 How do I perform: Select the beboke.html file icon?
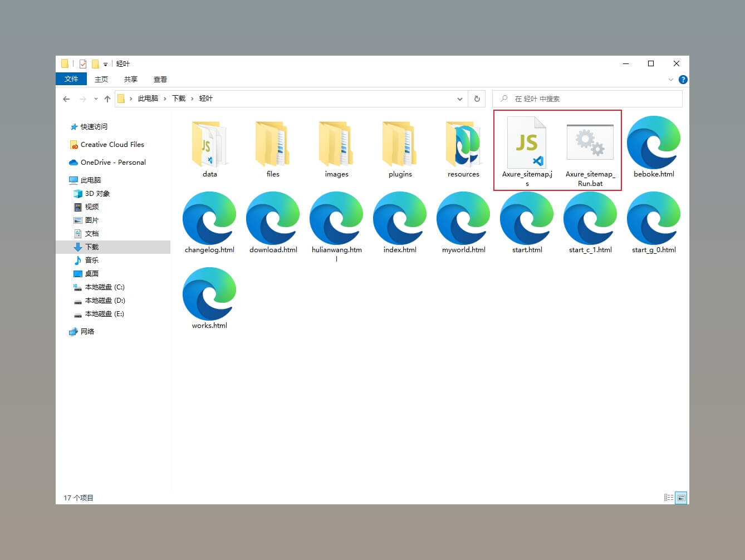[654, 143]
